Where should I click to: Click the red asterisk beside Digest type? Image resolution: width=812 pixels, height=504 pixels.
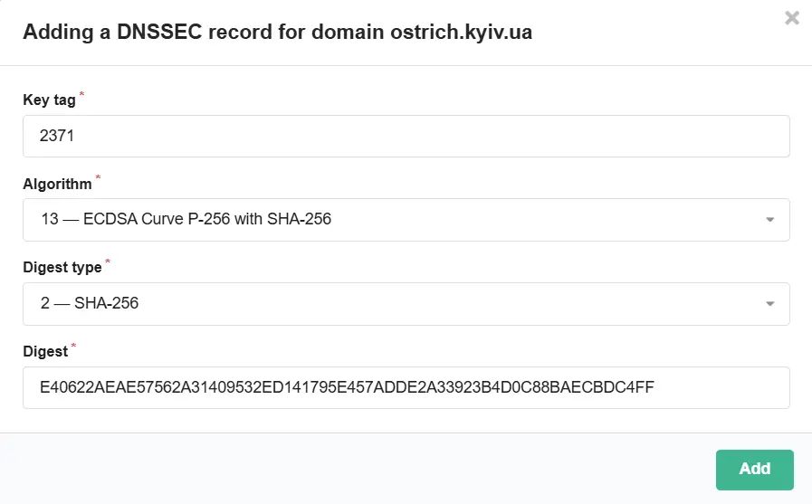coord(108,262)
